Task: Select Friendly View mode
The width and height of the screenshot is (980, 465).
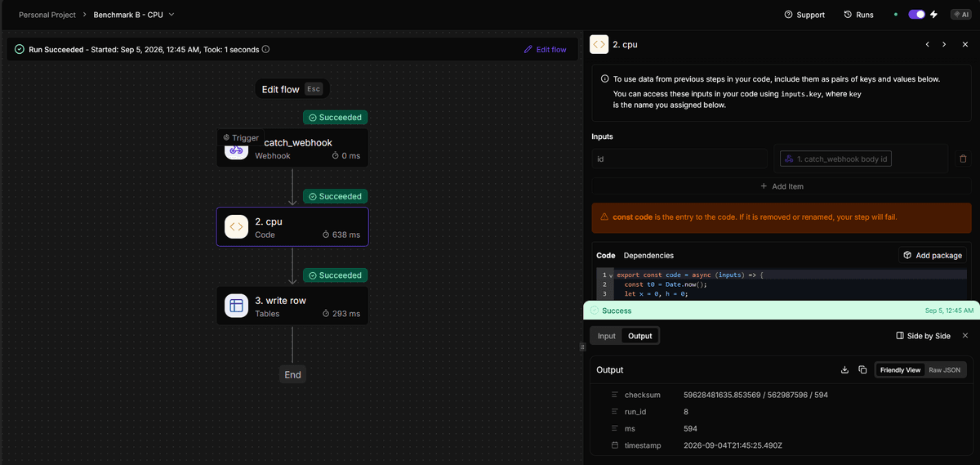Action: tap(900, 370)
